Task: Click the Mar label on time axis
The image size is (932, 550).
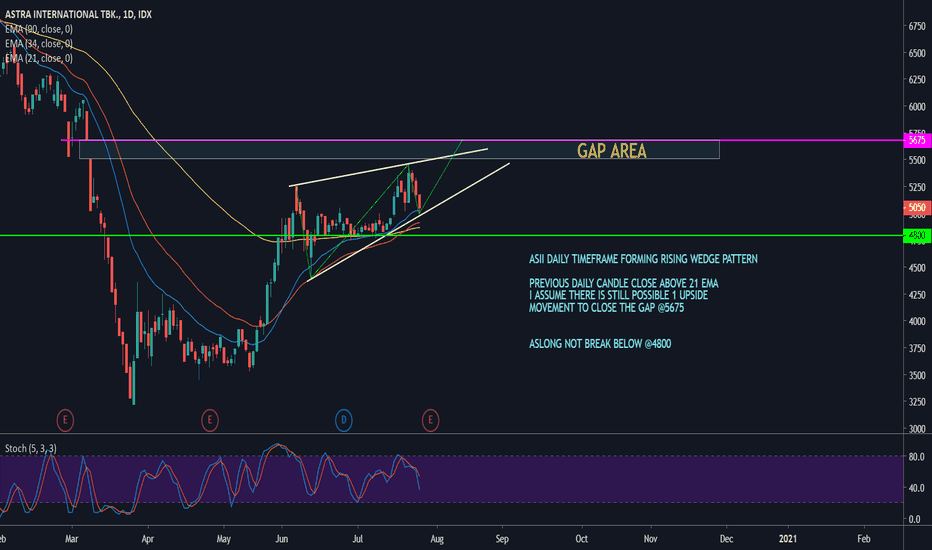Action: (x=71, y=539)
